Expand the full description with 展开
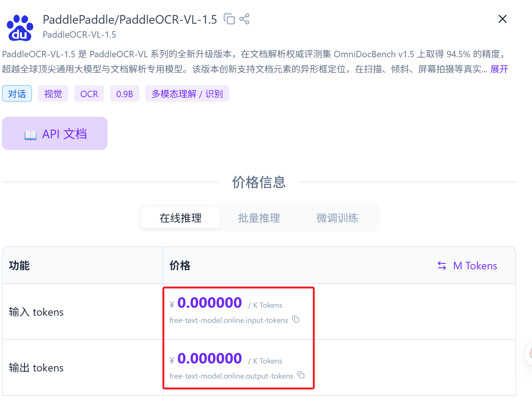 499,69
